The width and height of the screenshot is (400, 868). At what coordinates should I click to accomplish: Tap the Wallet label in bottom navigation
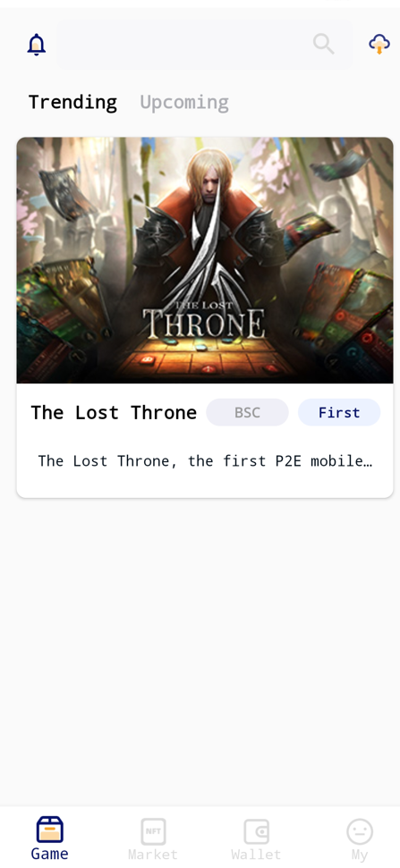[x=257, y=855]
